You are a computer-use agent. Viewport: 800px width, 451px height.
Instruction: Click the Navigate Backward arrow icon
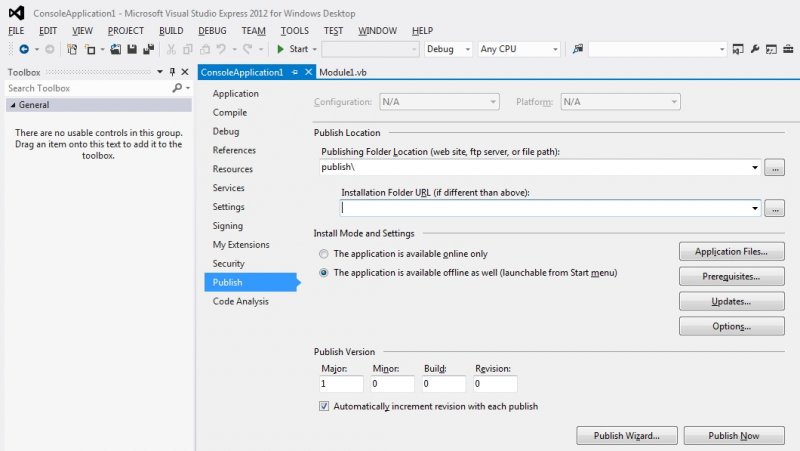coord(23,49)
